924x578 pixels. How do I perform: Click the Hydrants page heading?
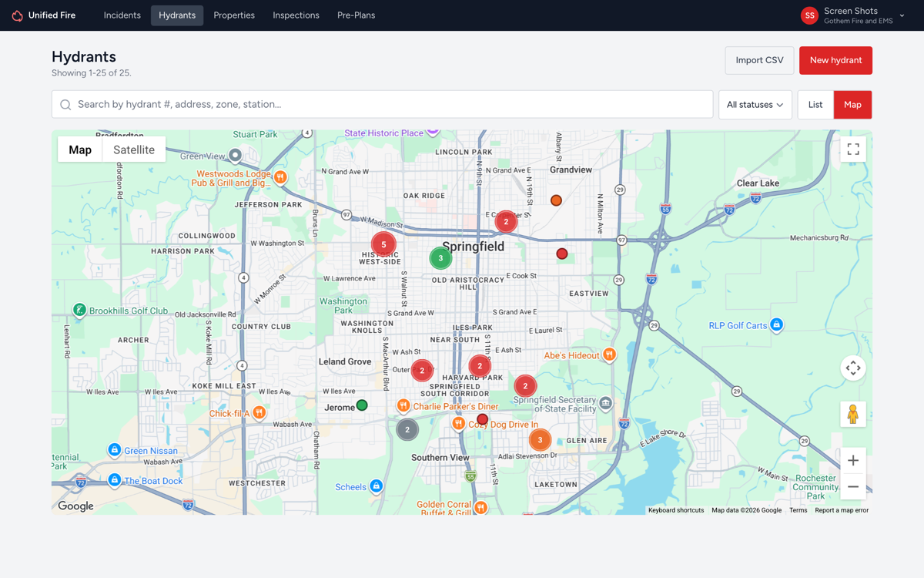click(84, 56)
